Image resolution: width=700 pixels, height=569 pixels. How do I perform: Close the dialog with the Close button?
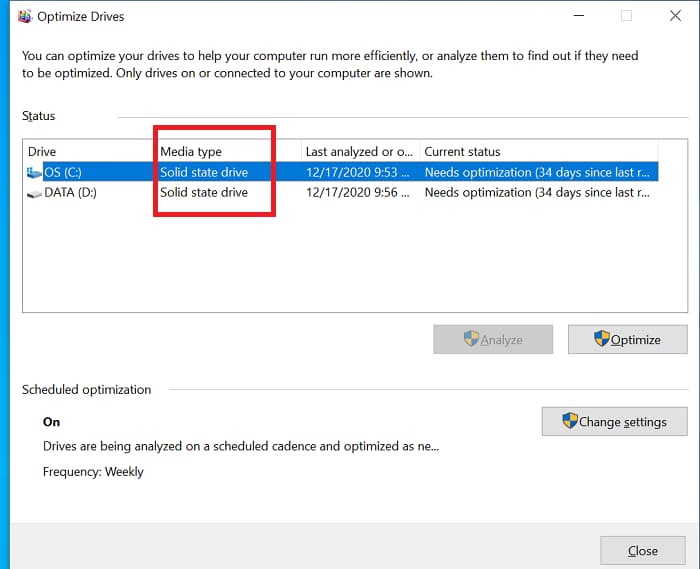(x=642, y=551)
